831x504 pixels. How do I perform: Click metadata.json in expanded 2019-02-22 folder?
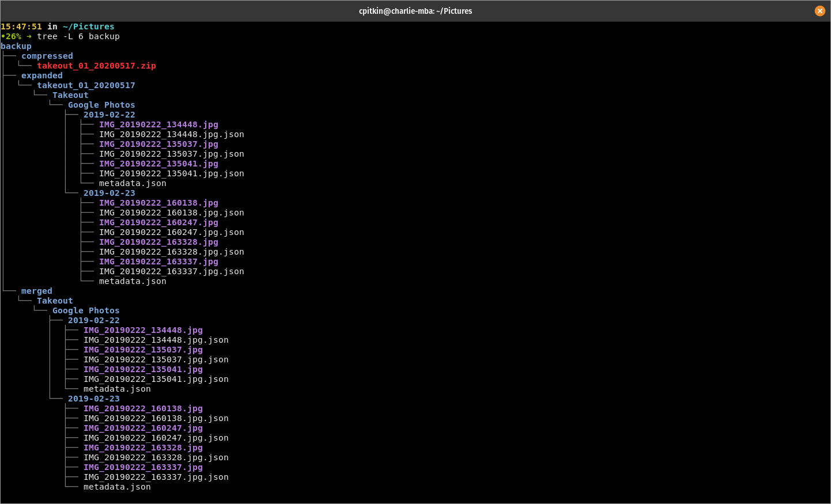pyautogui.click(x=133, y=183)
